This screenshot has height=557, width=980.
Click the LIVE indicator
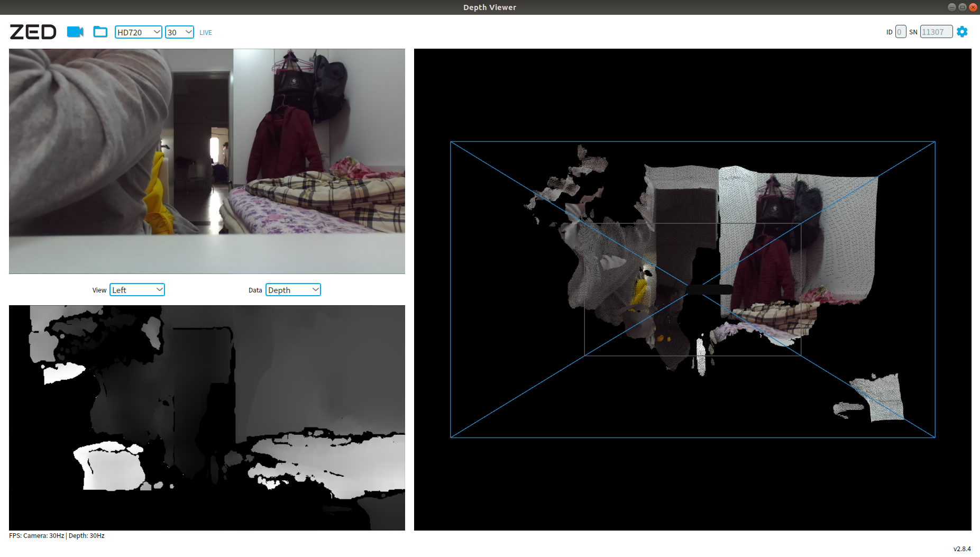[x=205, y=32]
